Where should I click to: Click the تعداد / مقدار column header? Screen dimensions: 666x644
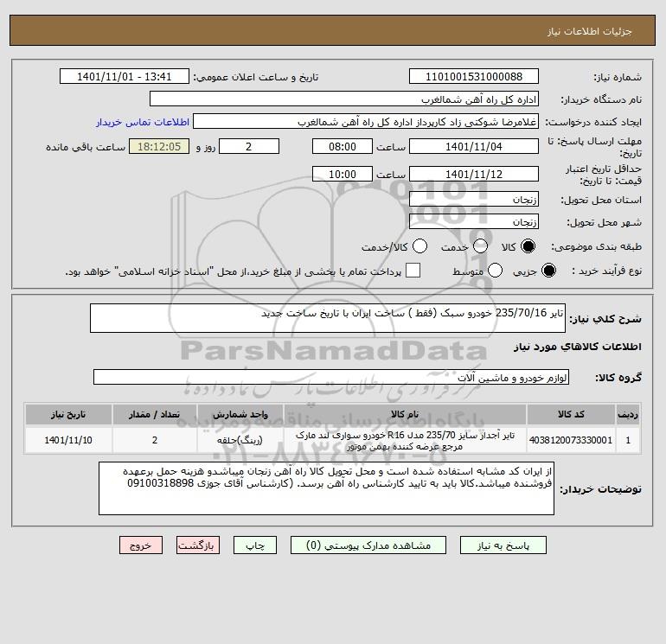pos(155,414)
